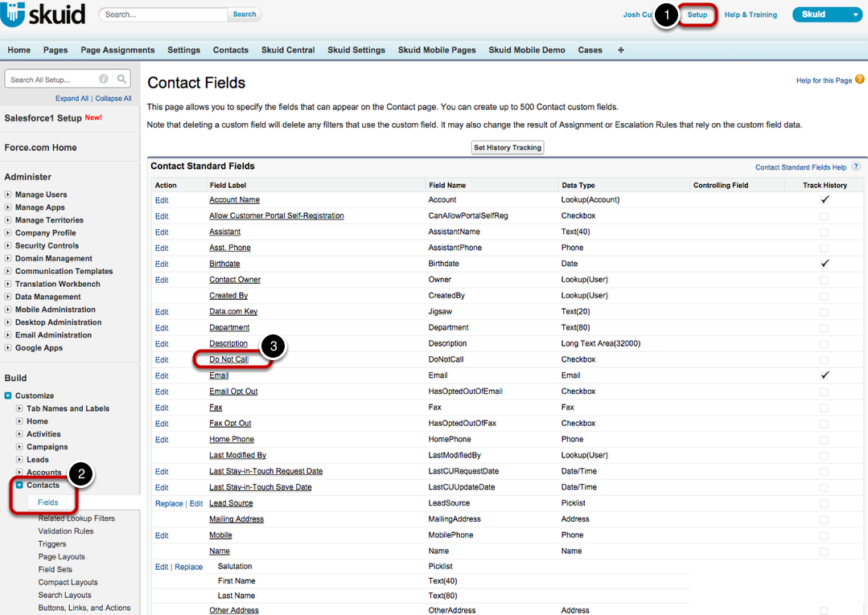Click the Set History Tracking button

(x=508, y=148)
